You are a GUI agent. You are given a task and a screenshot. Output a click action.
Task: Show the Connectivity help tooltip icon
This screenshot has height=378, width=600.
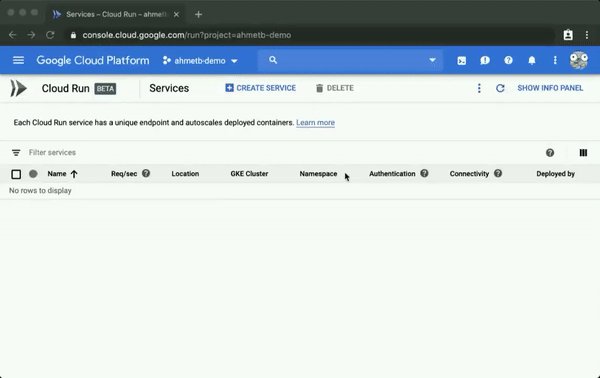[x=498, y=173]
